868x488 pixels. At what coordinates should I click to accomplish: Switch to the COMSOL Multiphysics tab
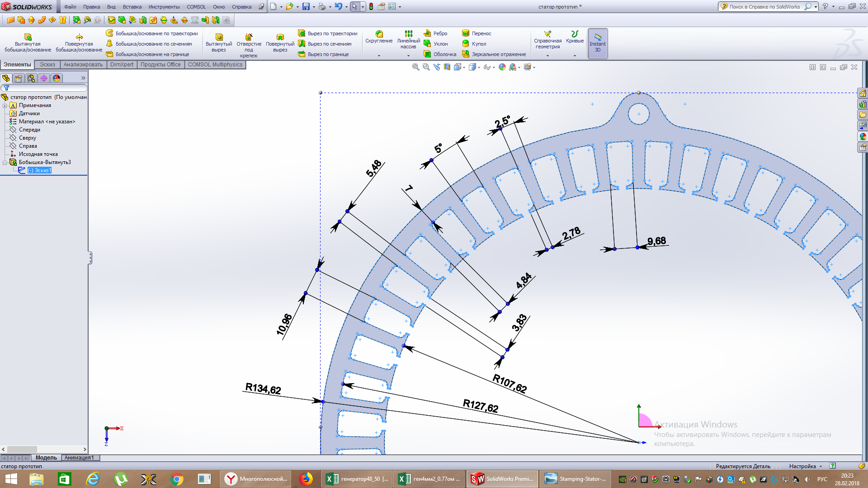(x=215, y=65)
